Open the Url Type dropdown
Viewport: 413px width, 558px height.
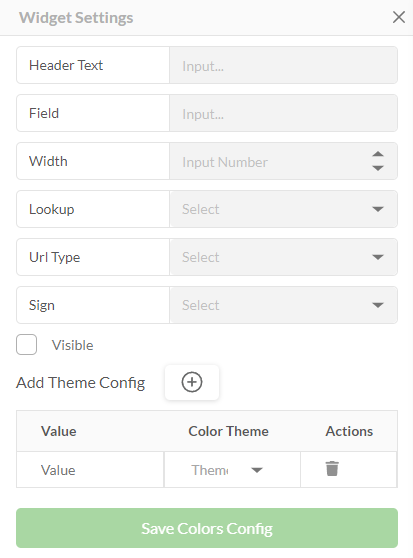(283, 257)
